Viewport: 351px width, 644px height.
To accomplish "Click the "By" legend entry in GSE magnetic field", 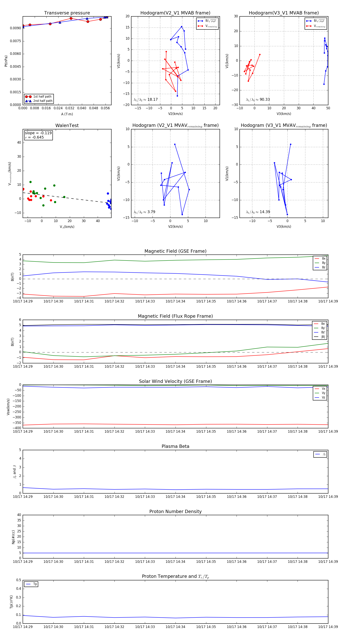I will click(x=320, y=263).
